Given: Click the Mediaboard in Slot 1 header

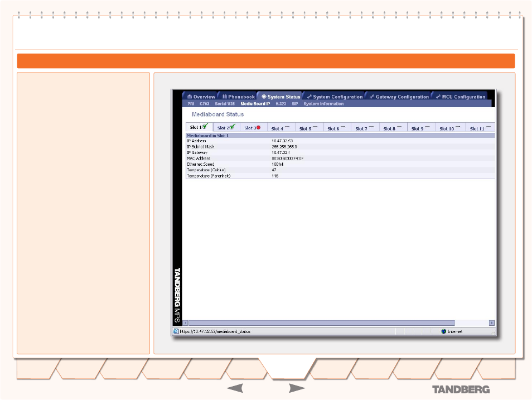Looking at the screenshot, I should coord(340,136).
